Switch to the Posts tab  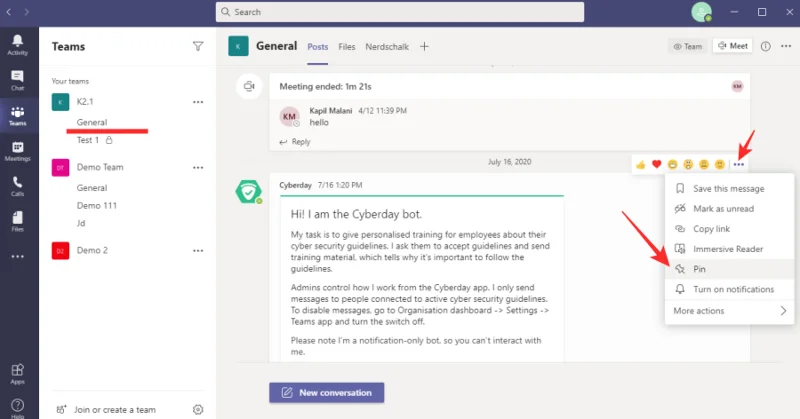click(317, 46)
